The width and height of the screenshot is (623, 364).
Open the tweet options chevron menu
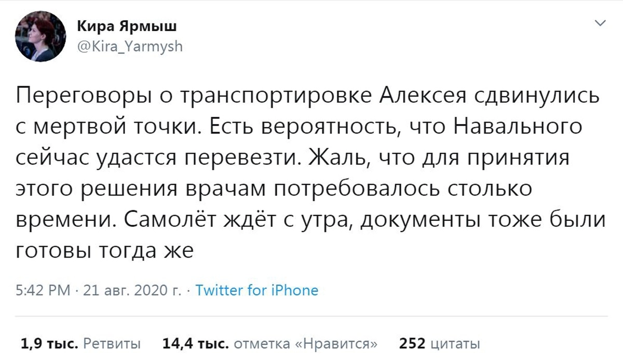click(x=601, y=23)
